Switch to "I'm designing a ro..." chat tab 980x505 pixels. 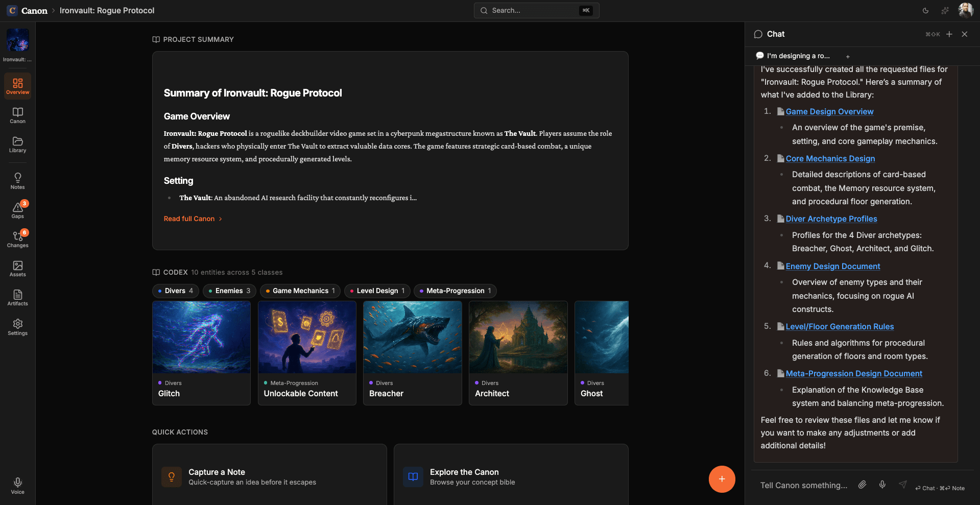[793, 56]
